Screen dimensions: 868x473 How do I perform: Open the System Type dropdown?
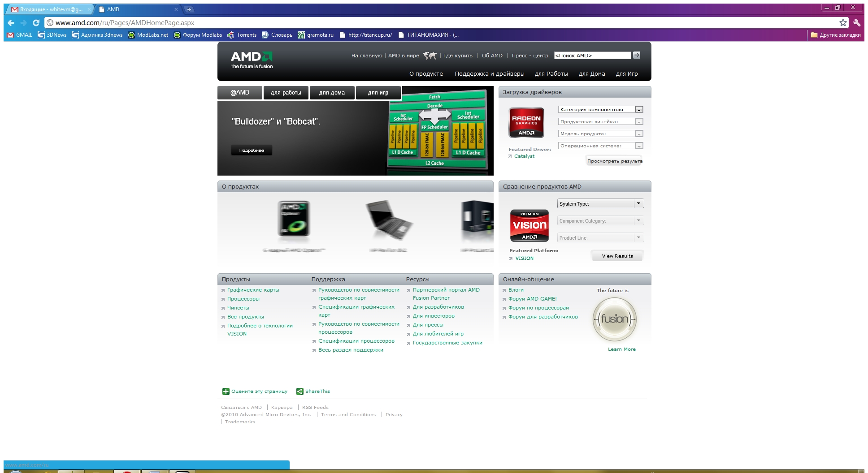601,203
